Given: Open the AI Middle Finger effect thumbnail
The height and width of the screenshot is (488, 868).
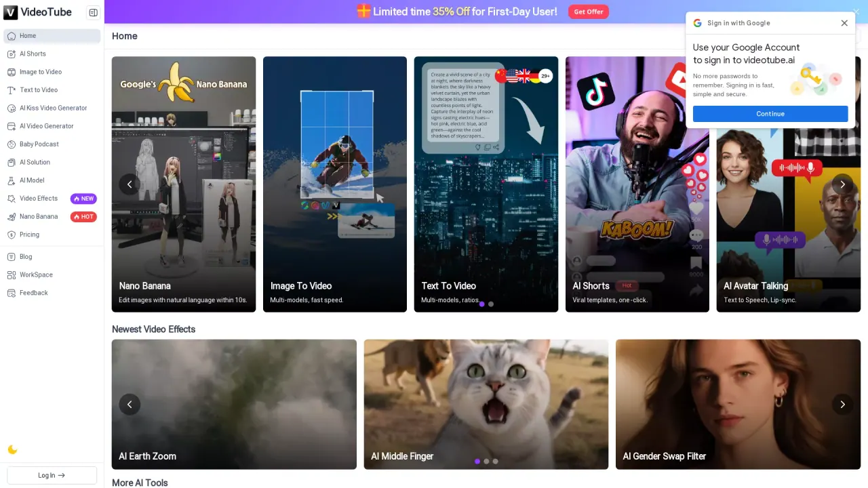Looking at the screenshot, I should [486, 405].
